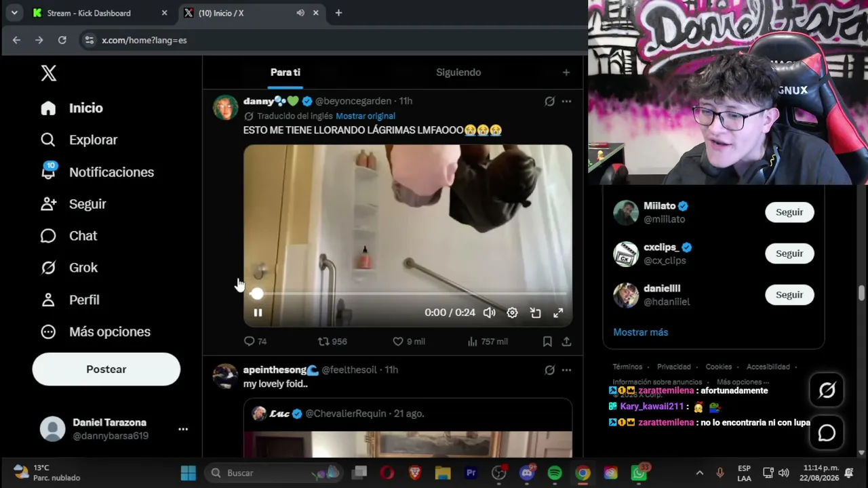The height and width of the screenshot is (488, 868).
Task: Open more options on the danny post
Action: (x=566, y=101)
